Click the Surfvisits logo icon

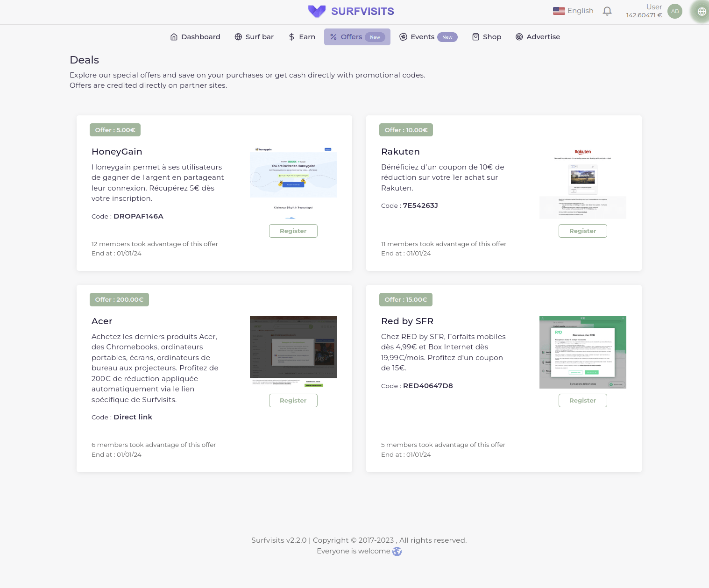tap(317, 11)
